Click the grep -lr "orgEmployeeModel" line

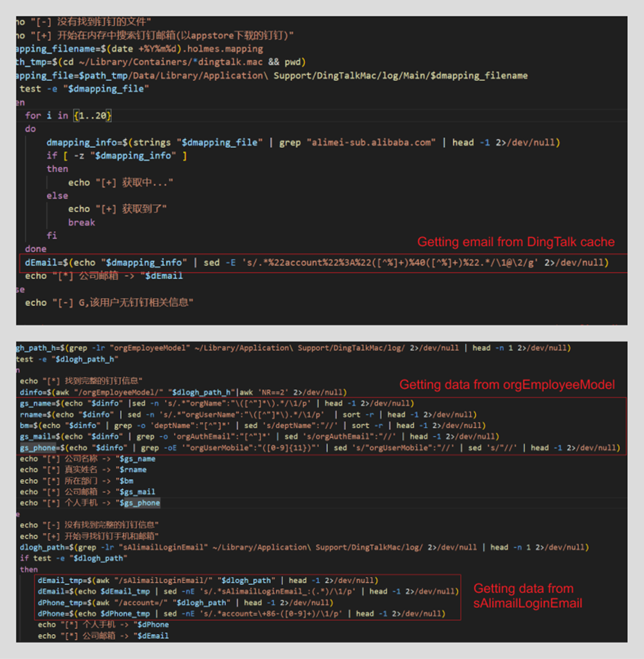pos(293,348)
